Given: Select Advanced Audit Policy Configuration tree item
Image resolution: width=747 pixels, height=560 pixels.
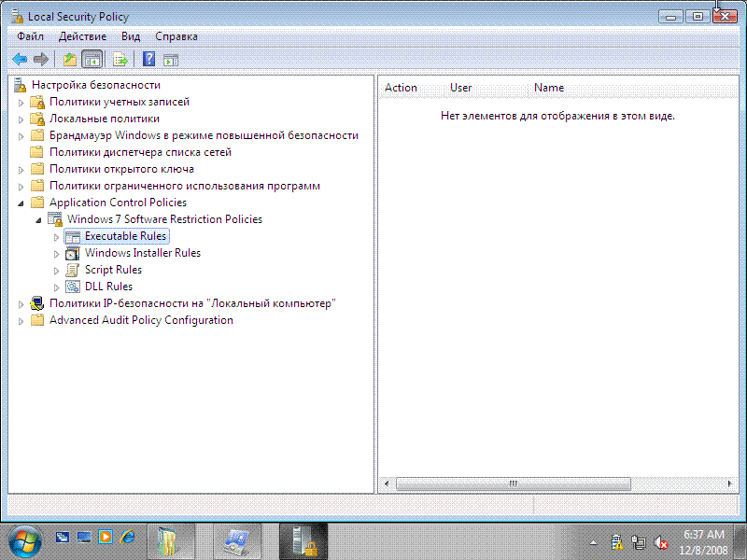Looking at the screenshot, I should (x=142, y=320).
